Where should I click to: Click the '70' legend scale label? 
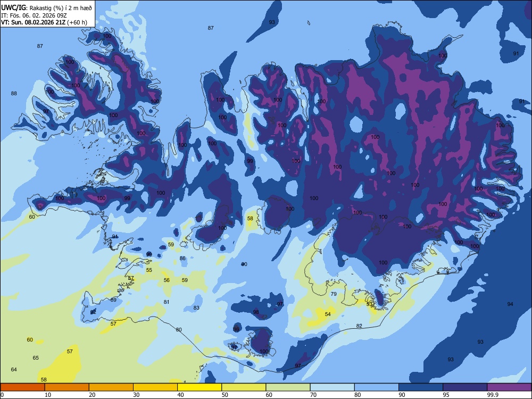click(x=313, y=395)
